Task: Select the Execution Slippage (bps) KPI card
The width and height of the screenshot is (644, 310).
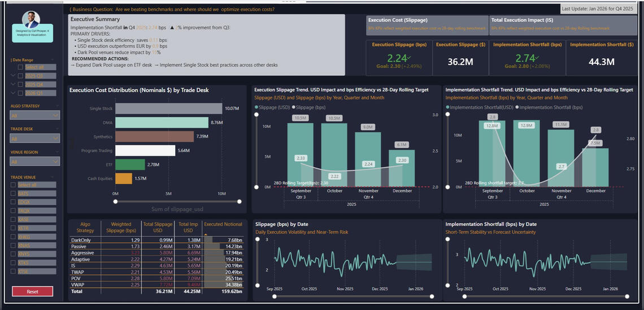Action: coord(398,55)
